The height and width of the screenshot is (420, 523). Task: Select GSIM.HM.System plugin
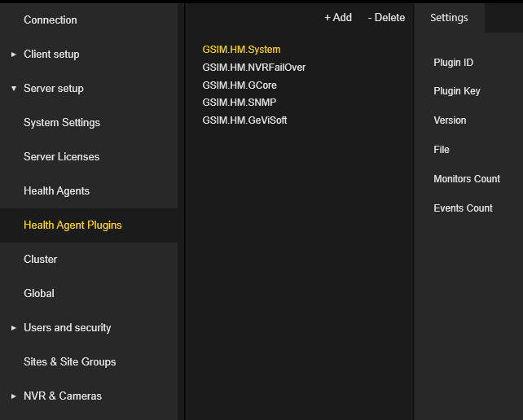241,50
